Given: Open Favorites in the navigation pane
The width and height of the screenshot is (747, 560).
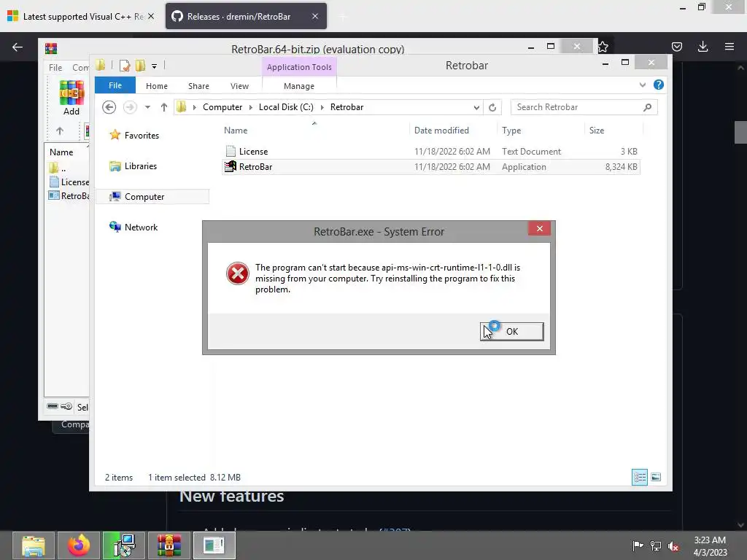Looking at the screenshot, I should 142,136.
